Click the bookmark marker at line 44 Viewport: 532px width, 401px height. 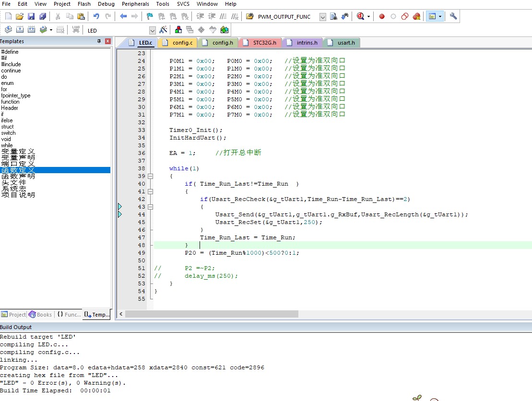(x=120, y=214)
